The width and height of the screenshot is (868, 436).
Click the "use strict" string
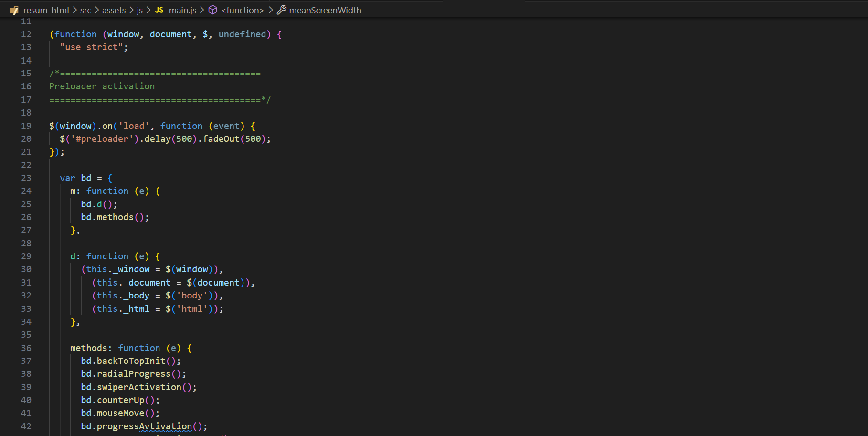(x=92, y=47)
